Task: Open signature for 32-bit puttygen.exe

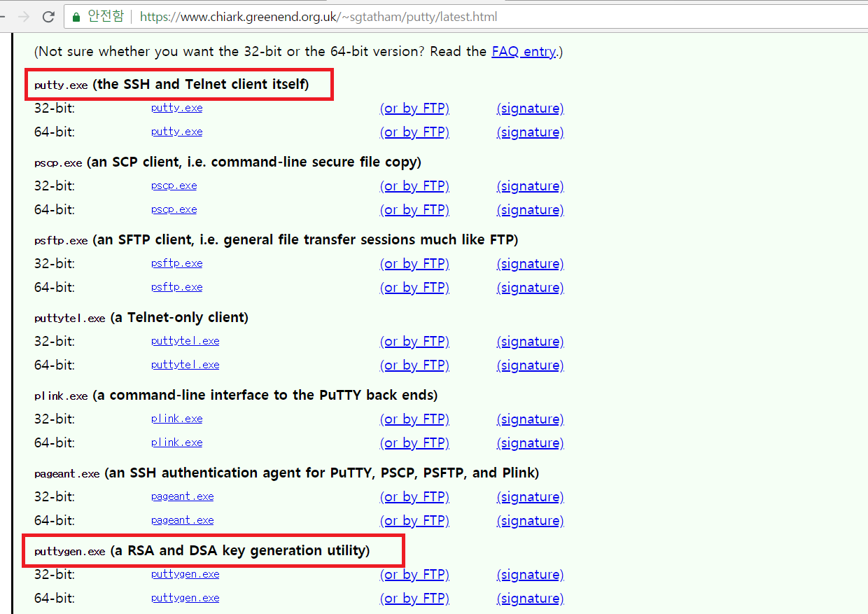Action: tap(530, 575)
